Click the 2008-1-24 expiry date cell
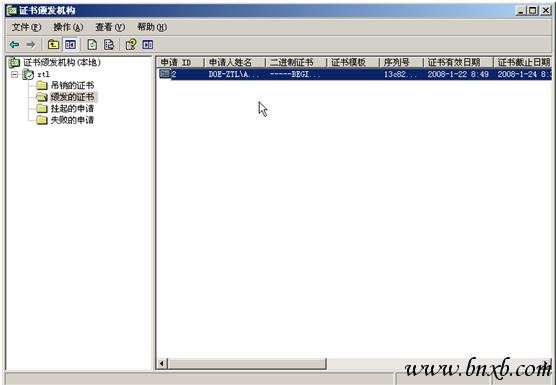 pyautogui.click(x=524, y=74)
